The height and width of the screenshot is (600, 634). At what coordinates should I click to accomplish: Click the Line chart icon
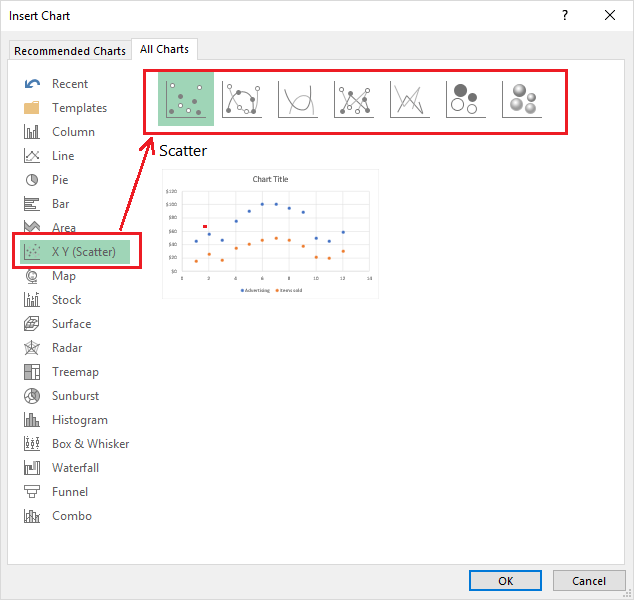coord(32,156)
